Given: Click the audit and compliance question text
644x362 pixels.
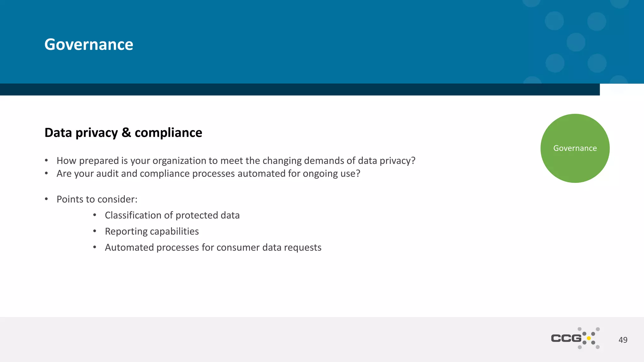Looking at the screenshot, I should point(208,173).
